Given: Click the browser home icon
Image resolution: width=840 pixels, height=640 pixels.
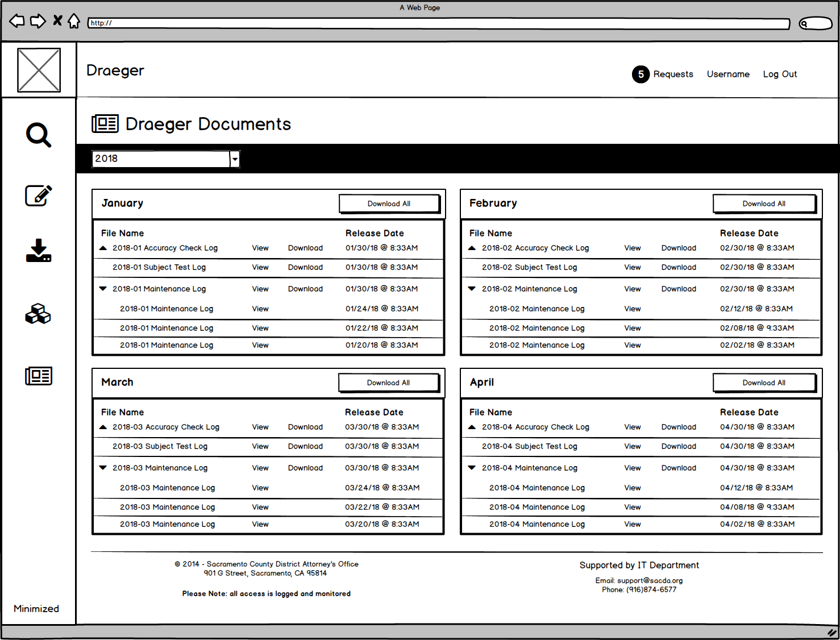Looking at the screenshot, I should click(74, 22).
